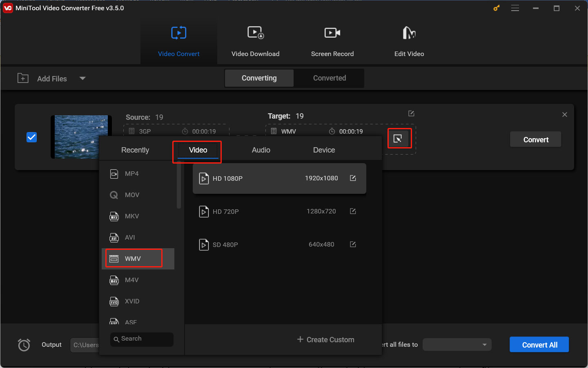This screenshot has height=368, width=588.
Task: Click the Convert All button
Action: [x=539, y=345]
